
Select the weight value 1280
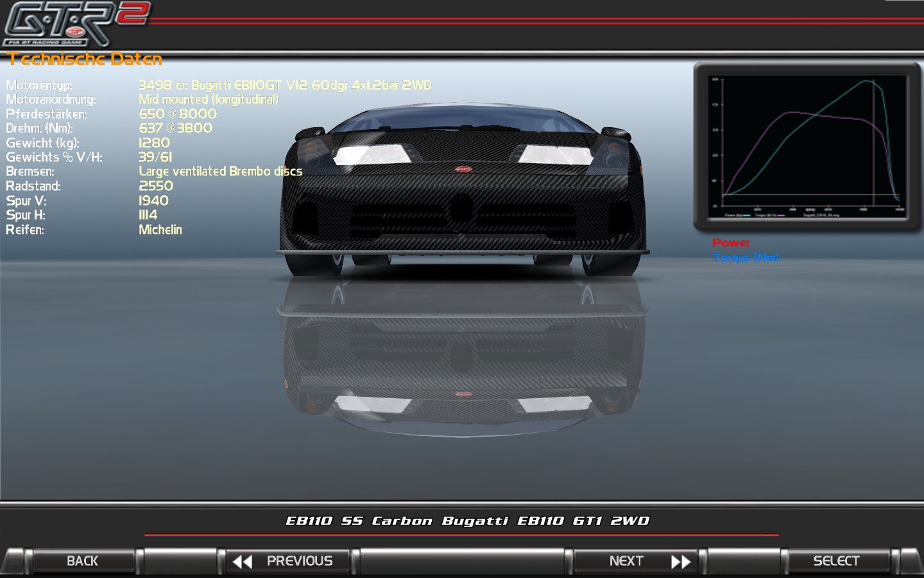point(155,143)
